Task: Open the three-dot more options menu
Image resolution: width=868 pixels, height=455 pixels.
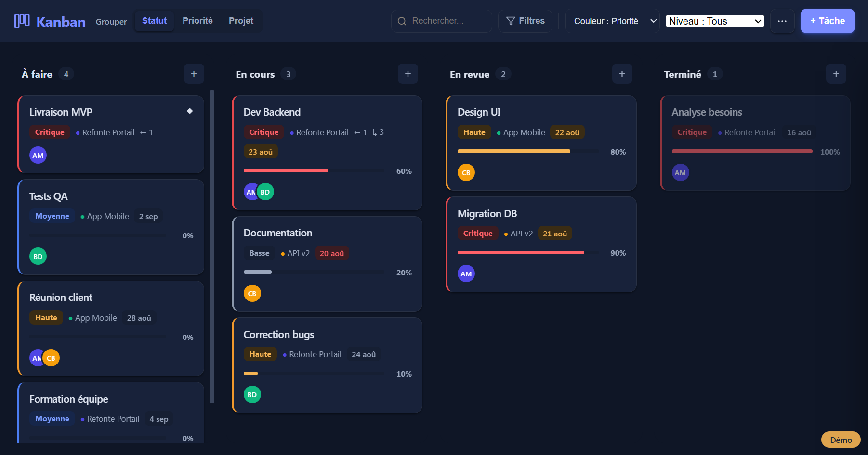Action: tap(782, 21)
